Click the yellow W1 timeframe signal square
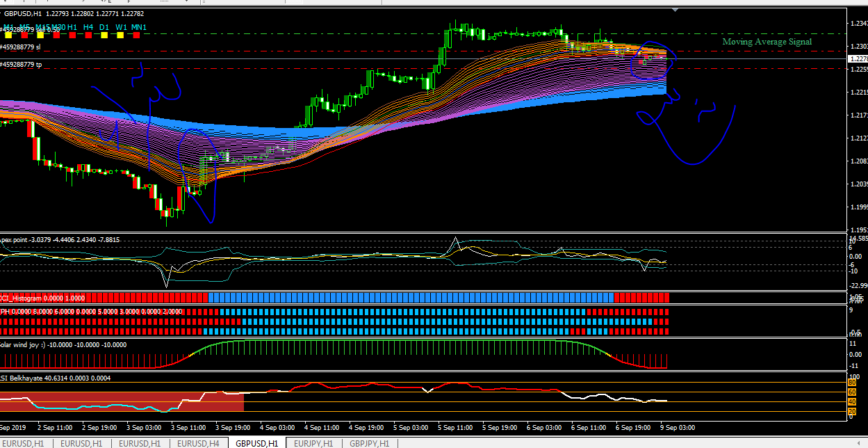 121,34
